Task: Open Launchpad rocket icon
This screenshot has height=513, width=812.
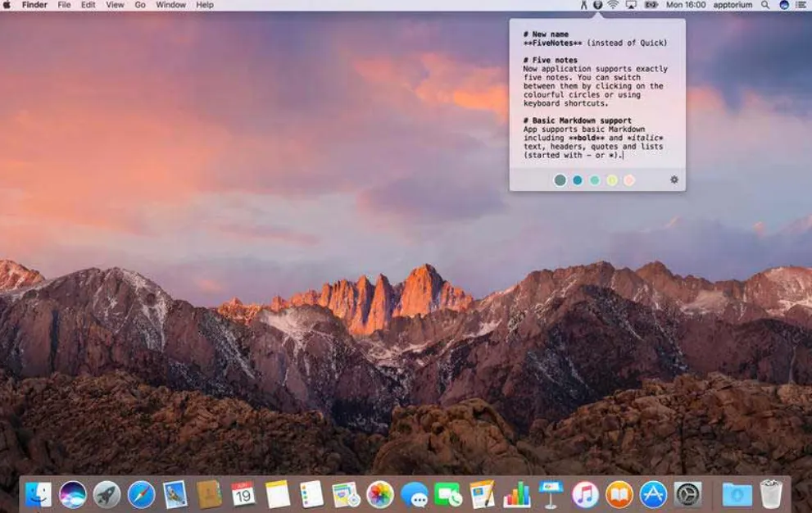Action: [x=107, y=494]
